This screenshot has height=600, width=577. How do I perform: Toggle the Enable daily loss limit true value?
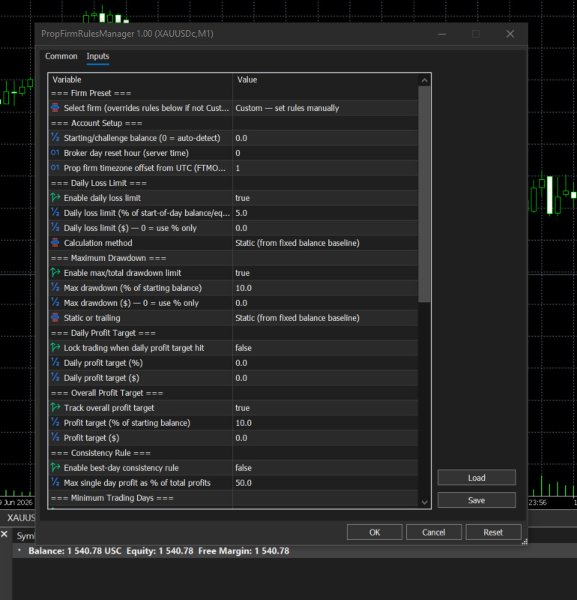[x=325, y=198]
